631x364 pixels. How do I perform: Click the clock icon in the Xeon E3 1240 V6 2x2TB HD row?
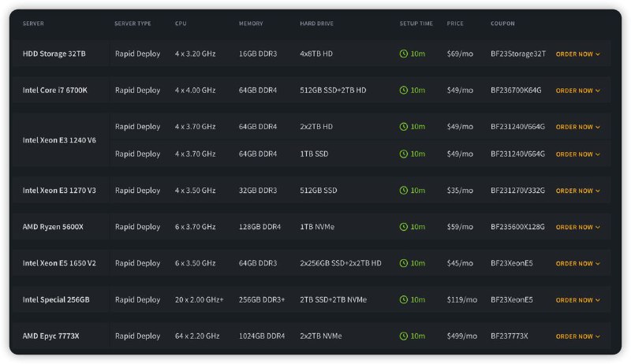point(404,127)
